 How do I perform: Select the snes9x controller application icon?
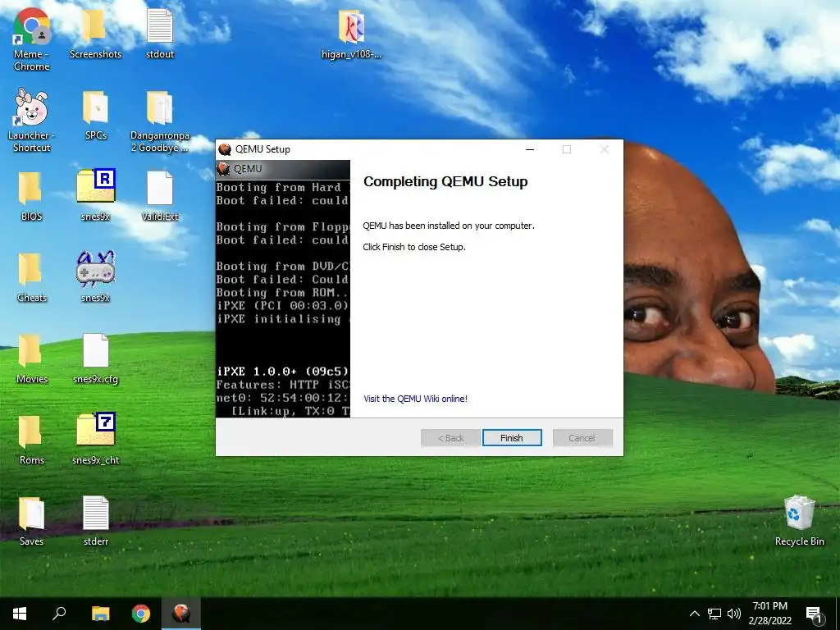click(95, 276)
